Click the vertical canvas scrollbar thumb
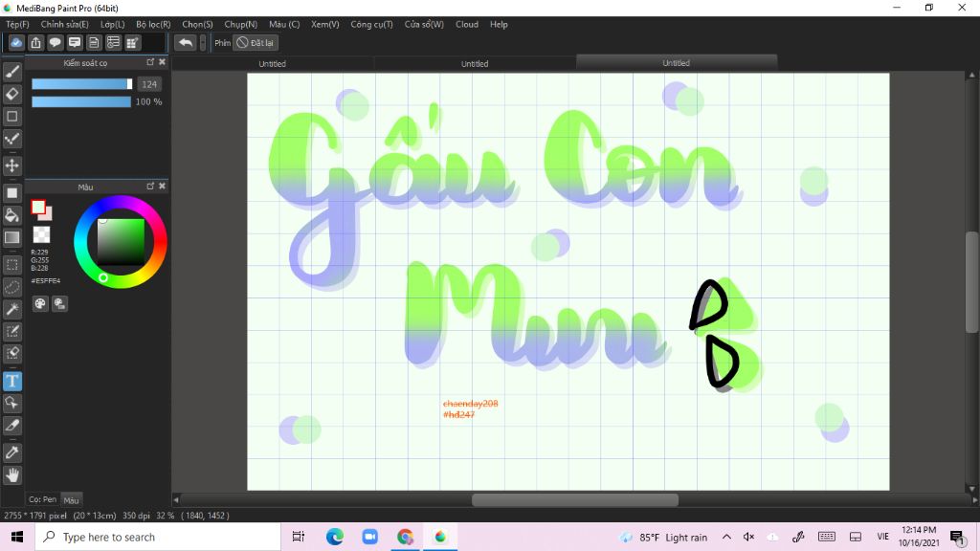The image size is (980, 551). [x=972, y=282]
